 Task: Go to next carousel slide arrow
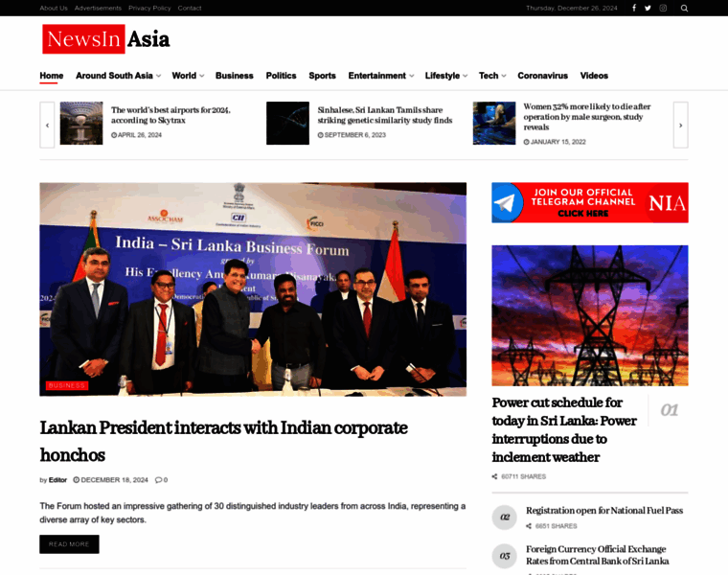pos(681,125)
